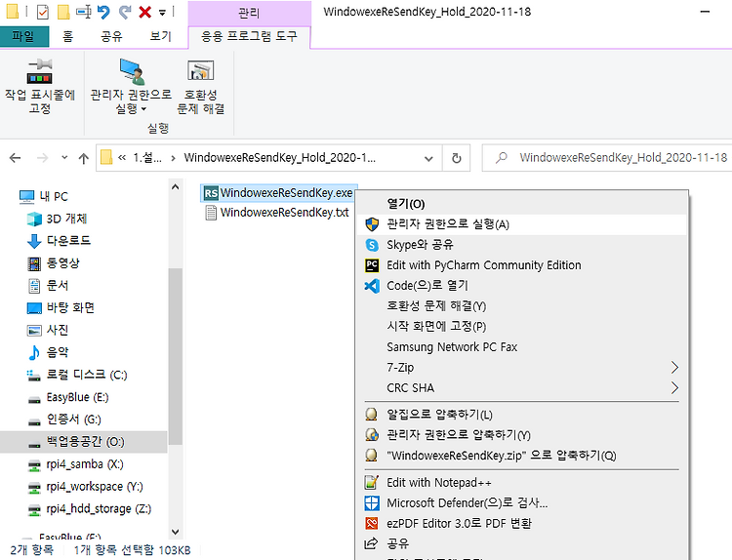Open 동영상 folder in navigation pane

pos(54,263)
